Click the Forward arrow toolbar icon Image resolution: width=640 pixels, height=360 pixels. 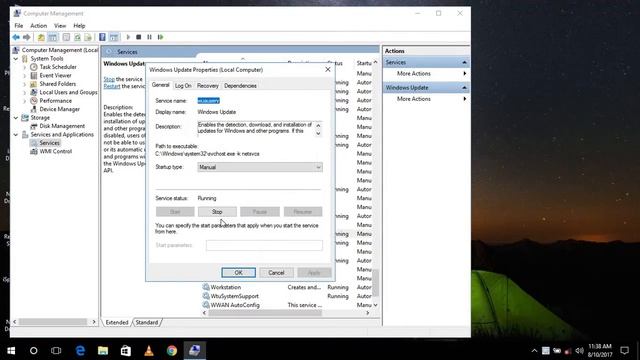tap(27, 37)
